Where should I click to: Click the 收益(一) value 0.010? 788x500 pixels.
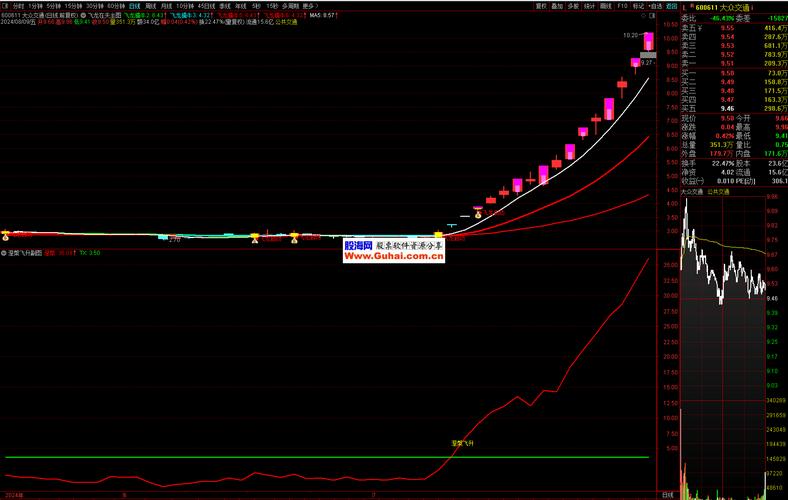(726, 181)
